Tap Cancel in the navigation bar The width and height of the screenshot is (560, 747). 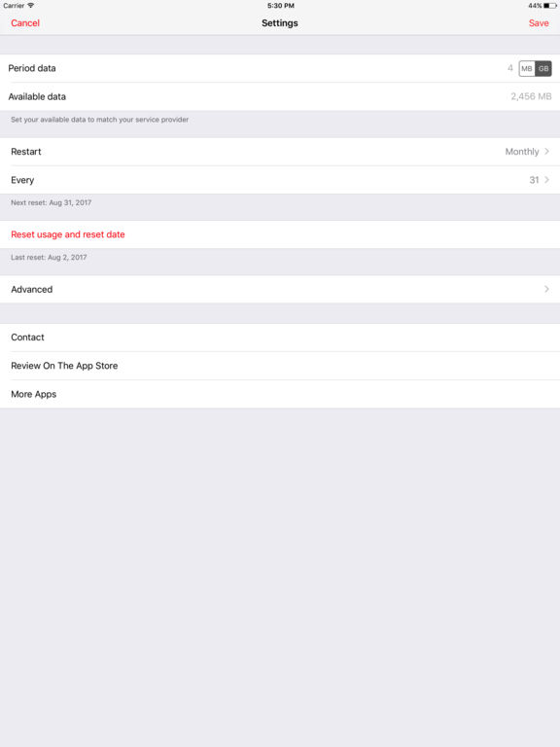click(25, 23)
